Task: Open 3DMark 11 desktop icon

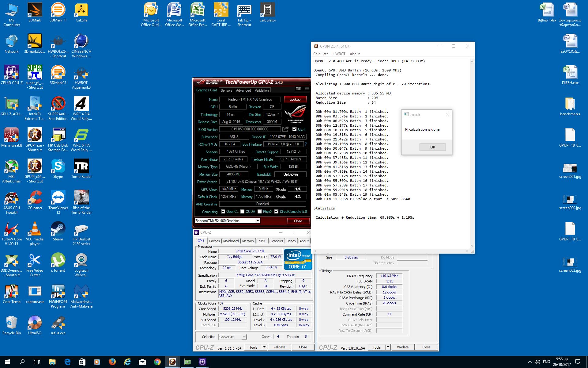Action: [58, 13]
